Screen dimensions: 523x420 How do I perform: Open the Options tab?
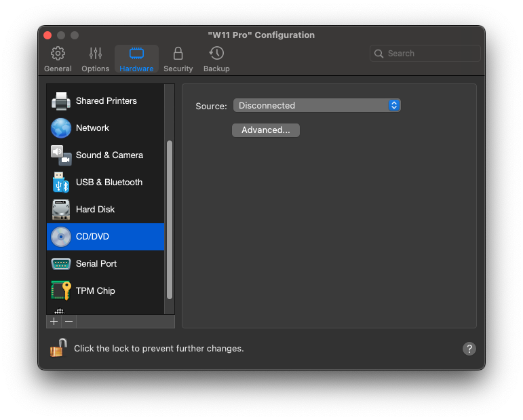95,59
